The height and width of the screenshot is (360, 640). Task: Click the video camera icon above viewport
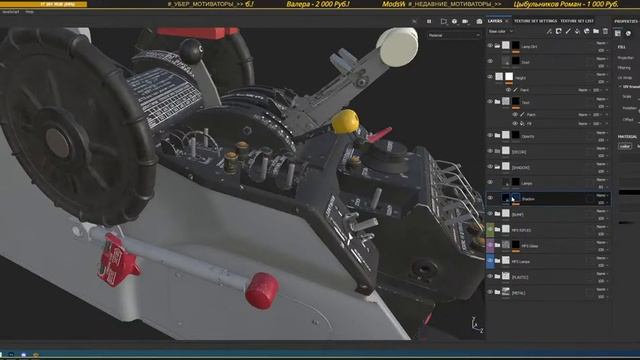tap(465, 21)
